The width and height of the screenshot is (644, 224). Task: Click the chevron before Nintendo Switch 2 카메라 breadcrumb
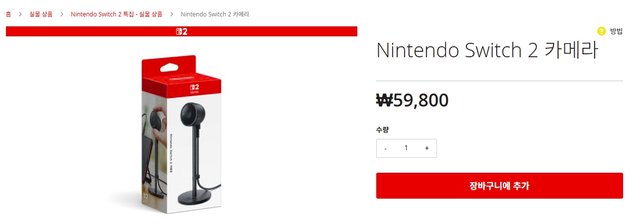pos(172,14)
